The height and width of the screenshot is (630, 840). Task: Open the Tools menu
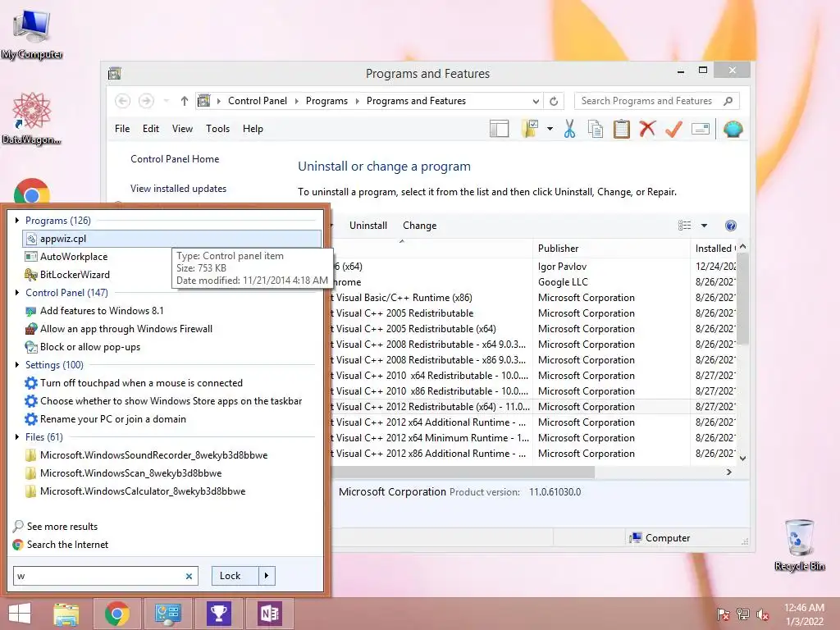coord(217,129)
